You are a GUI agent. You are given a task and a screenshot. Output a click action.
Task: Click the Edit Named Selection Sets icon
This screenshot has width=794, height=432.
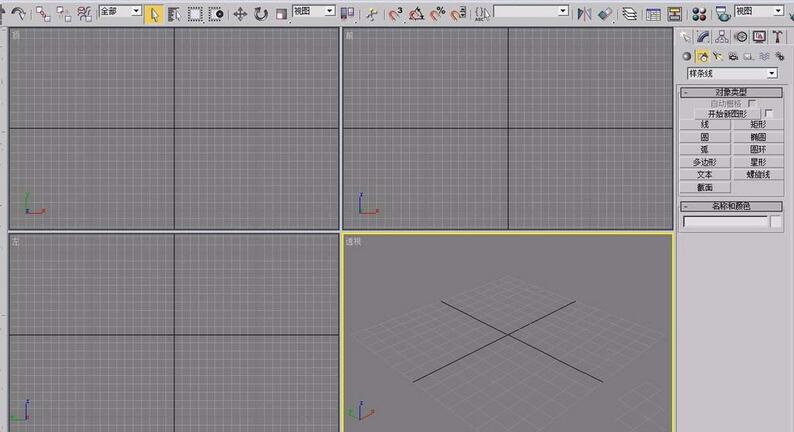pyautogui.click(x=482, y=15)
